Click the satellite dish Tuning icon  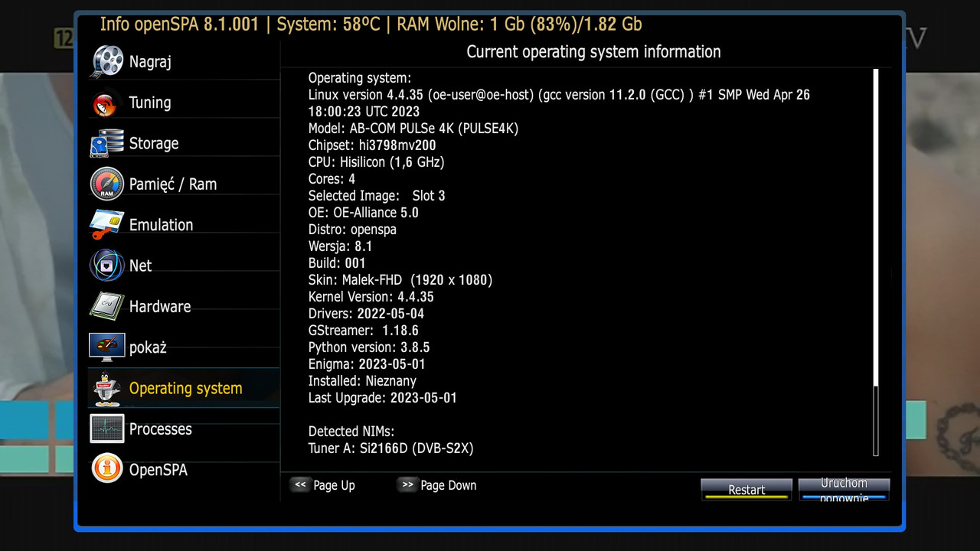click(x=106, y=103)
